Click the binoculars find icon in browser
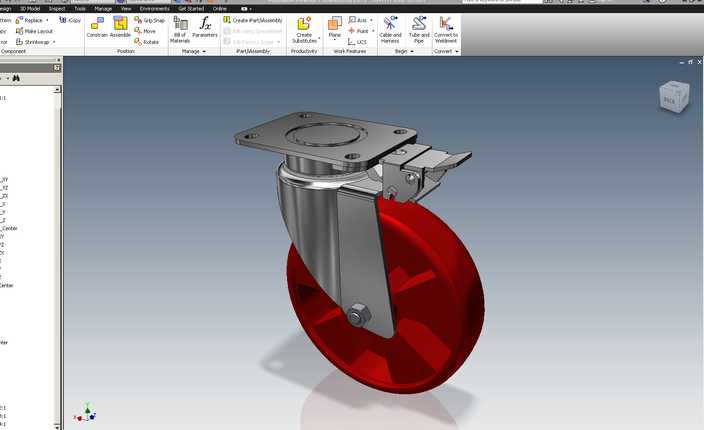The image size is (704, 430). pos(16,78)
